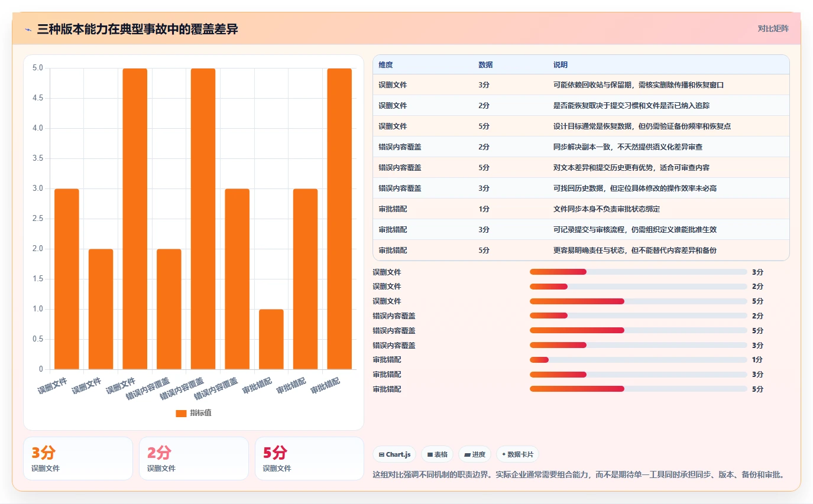Click the 数据卡片 chip
Screen dimensions: 813x504
517,454
